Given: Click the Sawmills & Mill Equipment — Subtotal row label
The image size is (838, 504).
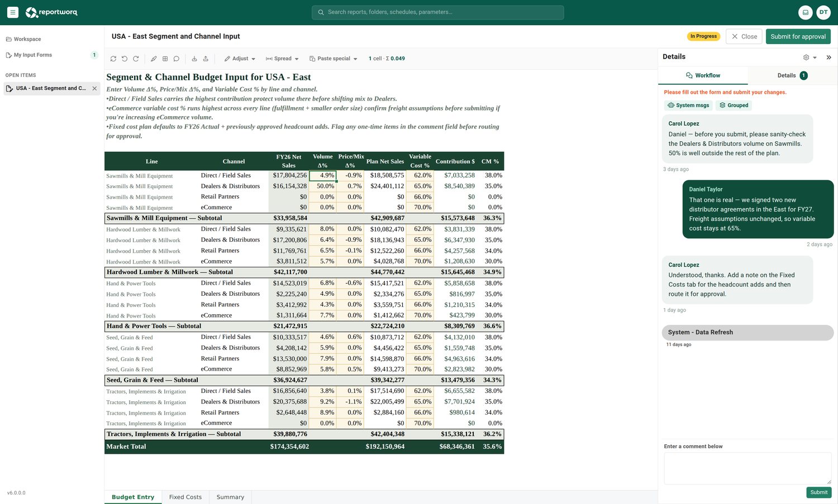Looking at the screenshot, I should click(x=164, y=218).
